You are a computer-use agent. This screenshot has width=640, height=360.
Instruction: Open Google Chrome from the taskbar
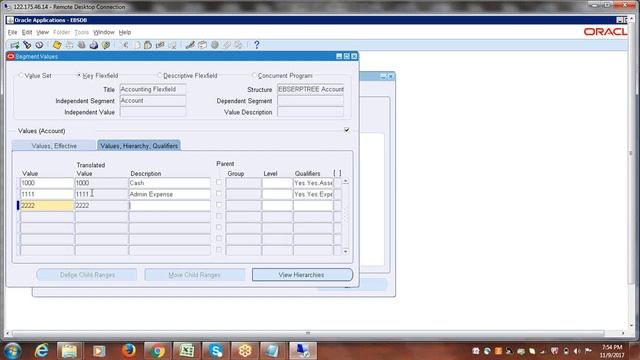click(157, 351)
